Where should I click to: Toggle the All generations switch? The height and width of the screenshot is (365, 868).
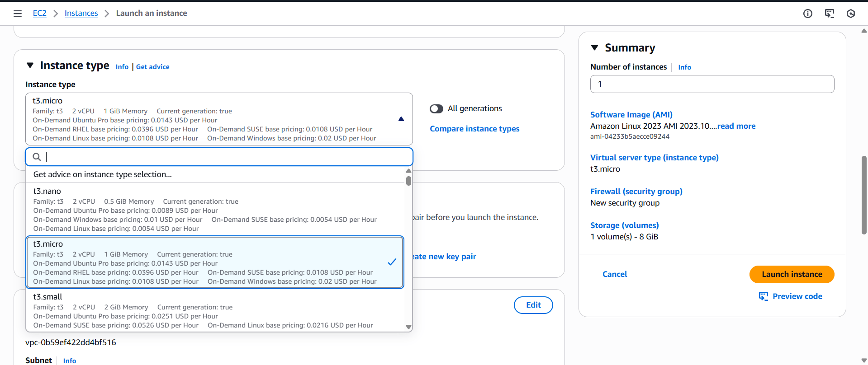(x=436, y=109)
